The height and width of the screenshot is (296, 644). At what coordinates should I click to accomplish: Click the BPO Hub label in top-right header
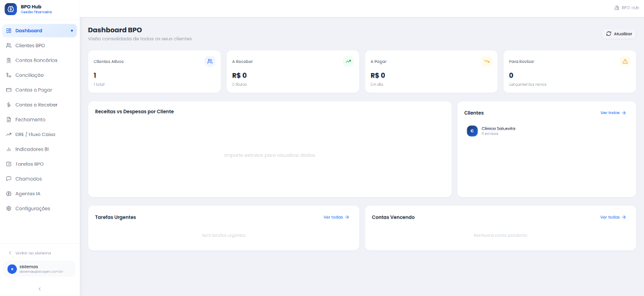630,8
